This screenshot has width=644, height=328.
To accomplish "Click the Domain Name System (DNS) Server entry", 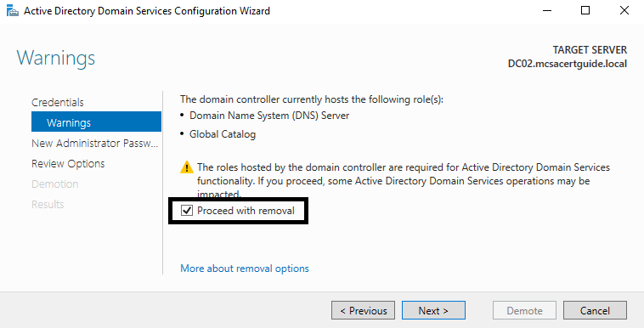I will click(x=269, y=116).
